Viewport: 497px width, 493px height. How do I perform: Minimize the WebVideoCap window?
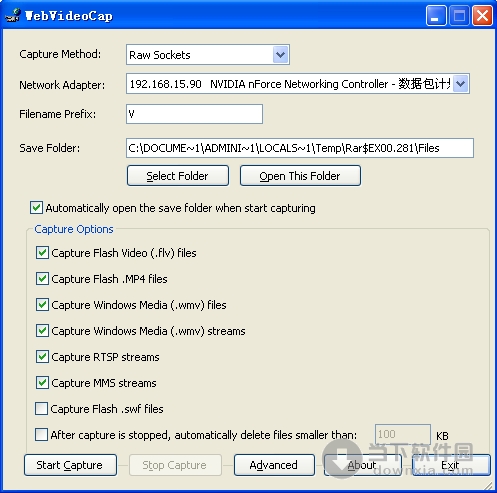[x=436, y=16]
